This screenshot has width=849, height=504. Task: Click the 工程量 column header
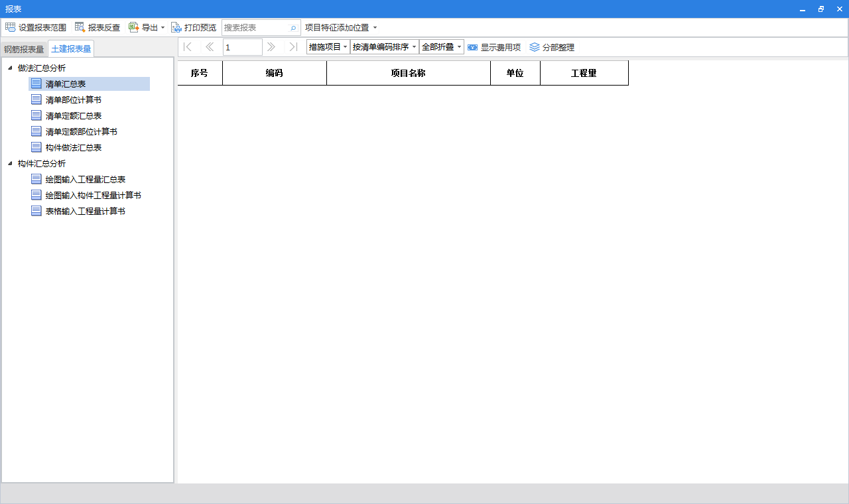584,73
